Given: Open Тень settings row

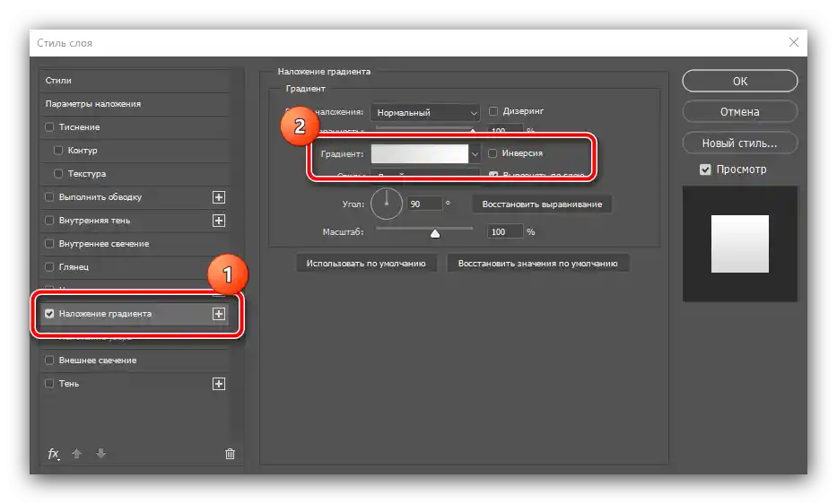Looking at the screenshot, I should (x=135, y=384).
